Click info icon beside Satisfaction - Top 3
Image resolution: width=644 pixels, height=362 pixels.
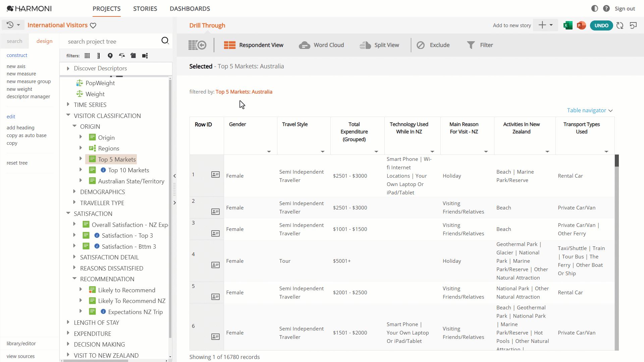click(x=97, y=235)
